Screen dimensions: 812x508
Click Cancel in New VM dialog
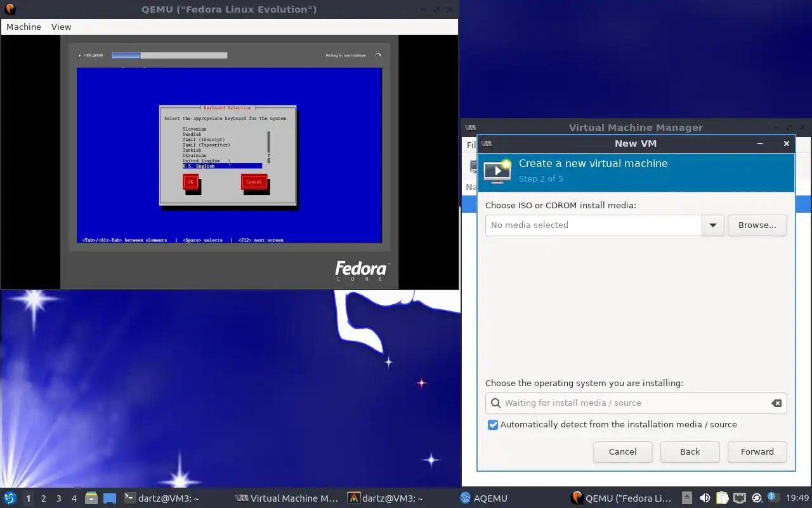(622, 452)
